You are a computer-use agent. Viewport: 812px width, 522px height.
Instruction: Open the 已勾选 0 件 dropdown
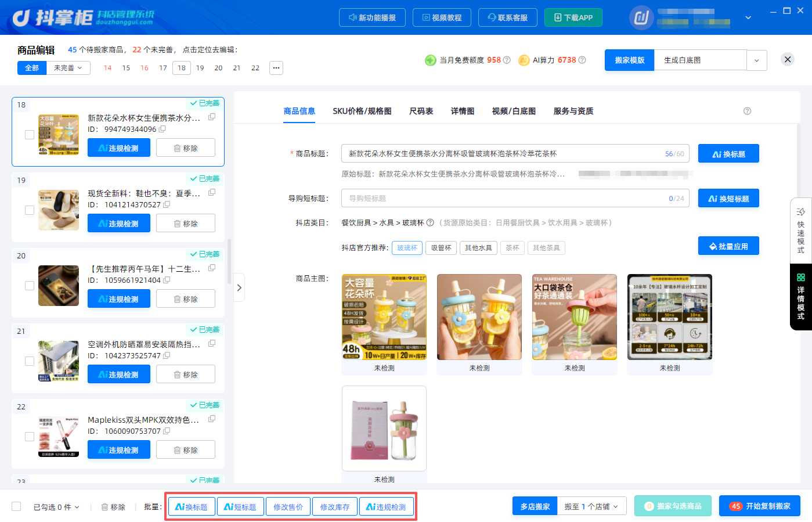pos(56,507)
